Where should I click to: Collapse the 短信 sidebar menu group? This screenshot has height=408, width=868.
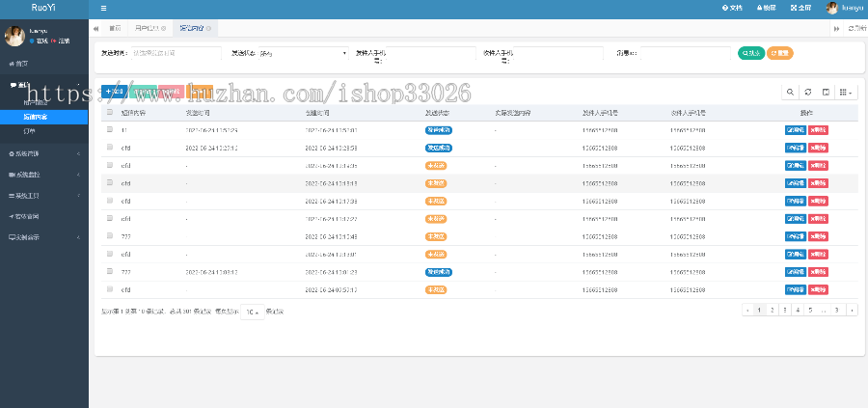click(44, 85)
